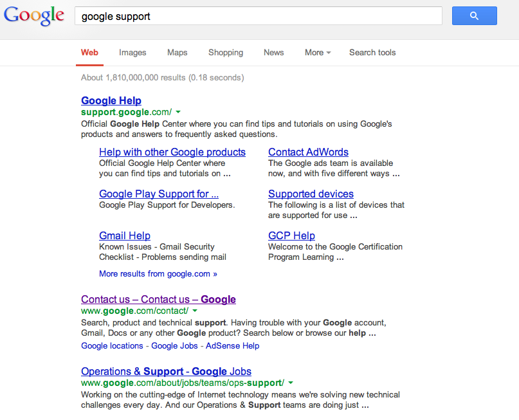Click the support.google.com/ green URL
The width and height of the screenshot is (519, 420).
(127, 112)
